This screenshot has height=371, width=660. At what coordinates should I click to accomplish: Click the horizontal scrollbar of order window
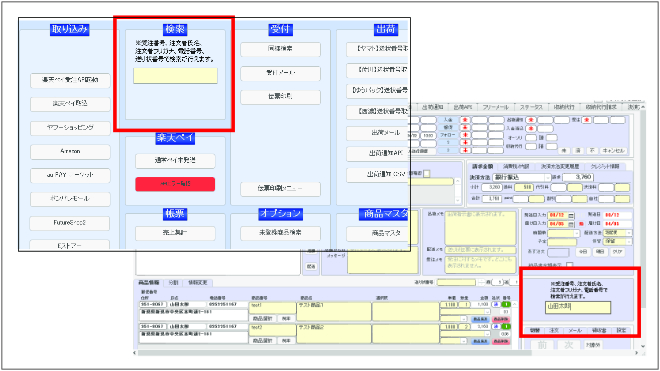pos(335,353)
